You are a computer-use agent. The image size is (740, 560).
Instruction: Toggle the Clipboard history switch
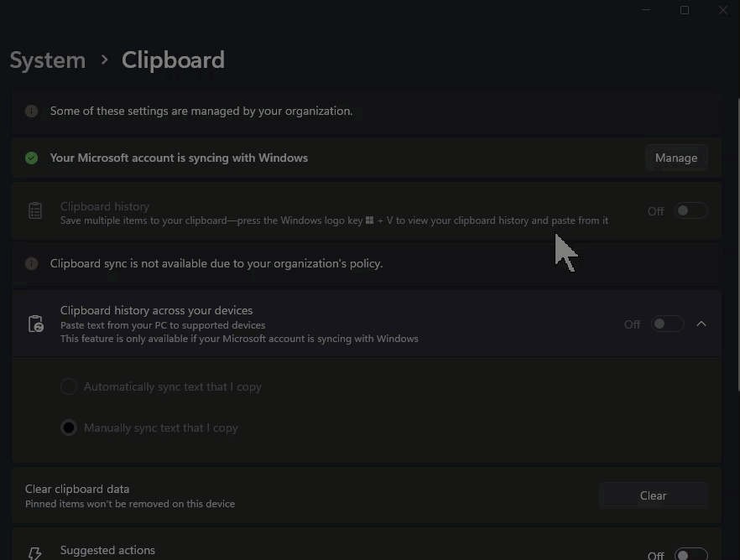pos(691,210)
